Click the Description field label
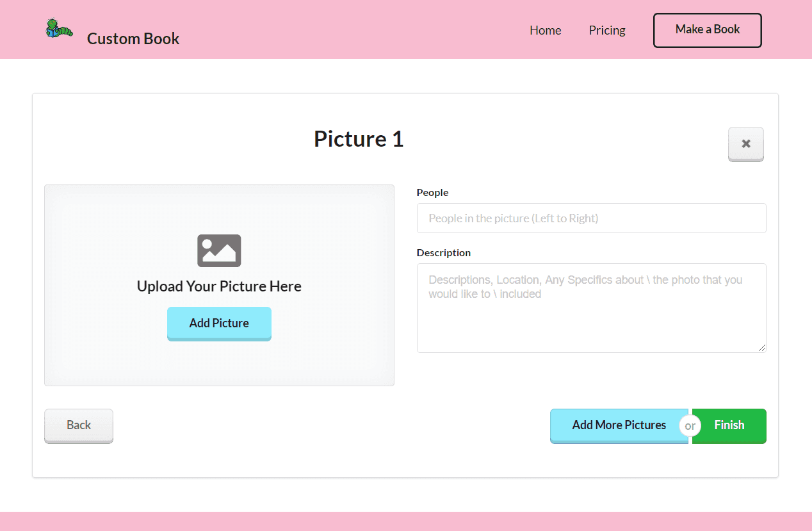This screenshot has width=812, height=531. tap(443, 252)
